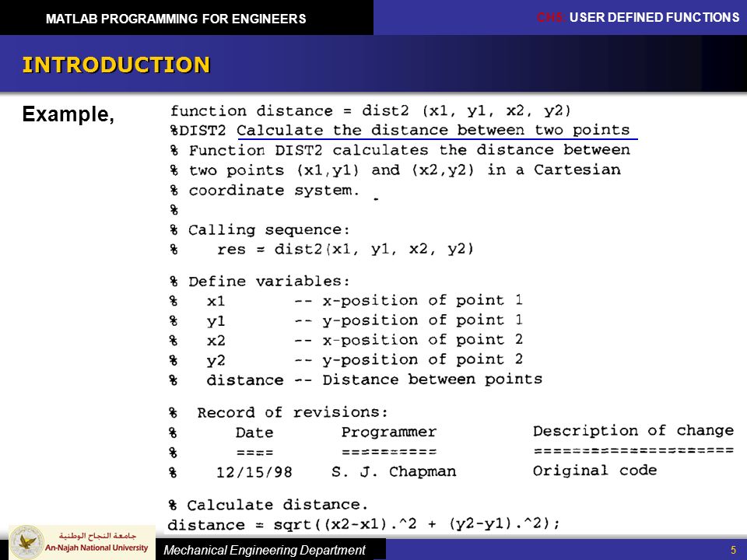Click the underlined 'Calculate the distance between two points' text
This screenshot has width=747, height=560.
click(433, 130)
